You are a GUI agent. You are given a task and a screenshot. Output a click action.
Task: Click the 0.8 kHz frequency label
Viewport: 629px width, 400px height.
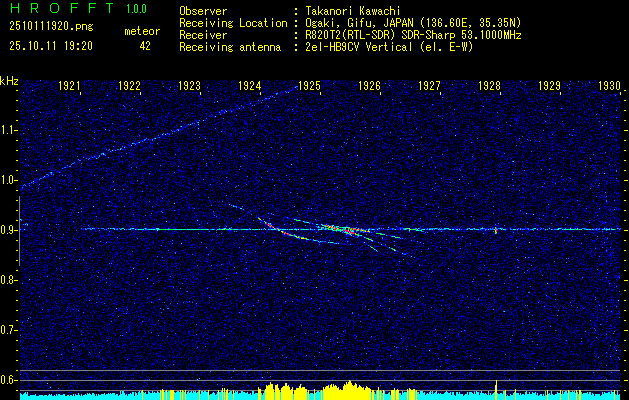[x=8, y=280]
